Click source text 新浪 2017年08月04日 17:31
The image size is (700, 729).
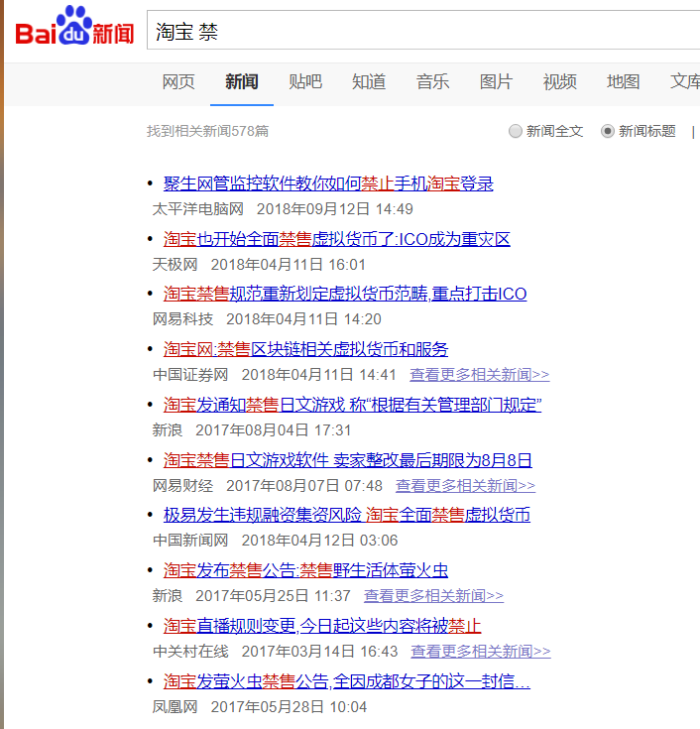tap(252, 430)
